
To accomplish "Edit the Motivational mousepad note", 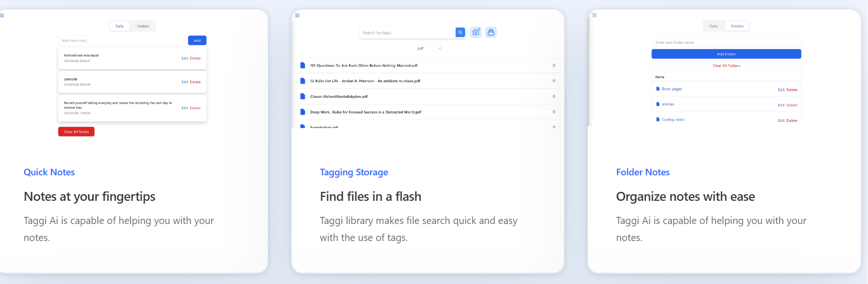I will click(184, 59).
